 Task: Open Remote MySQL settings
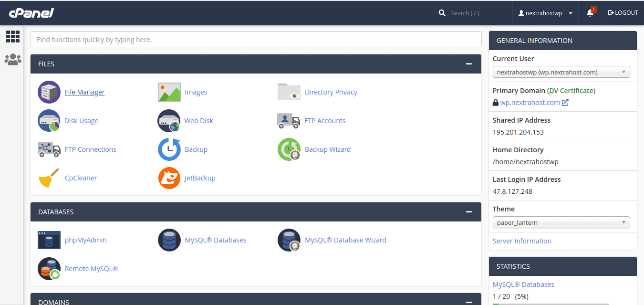pyautogui.click(x=91, y=268)
